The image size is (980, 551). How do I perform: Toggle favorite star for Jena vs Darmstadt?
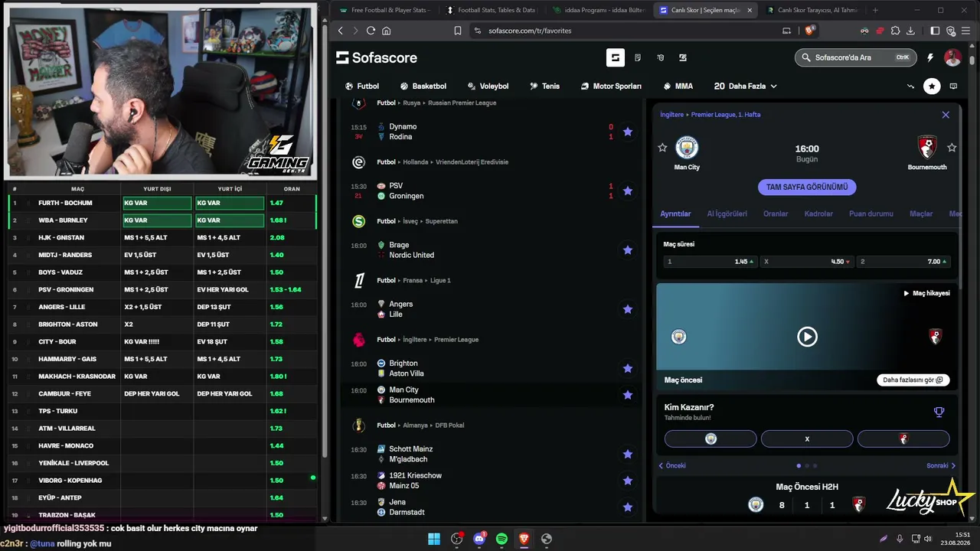(628, 507)
